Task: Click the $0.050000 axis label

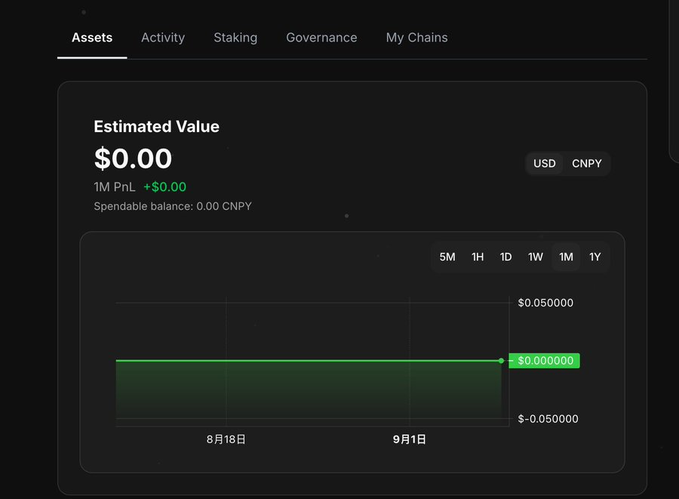Action: [546, 303]
